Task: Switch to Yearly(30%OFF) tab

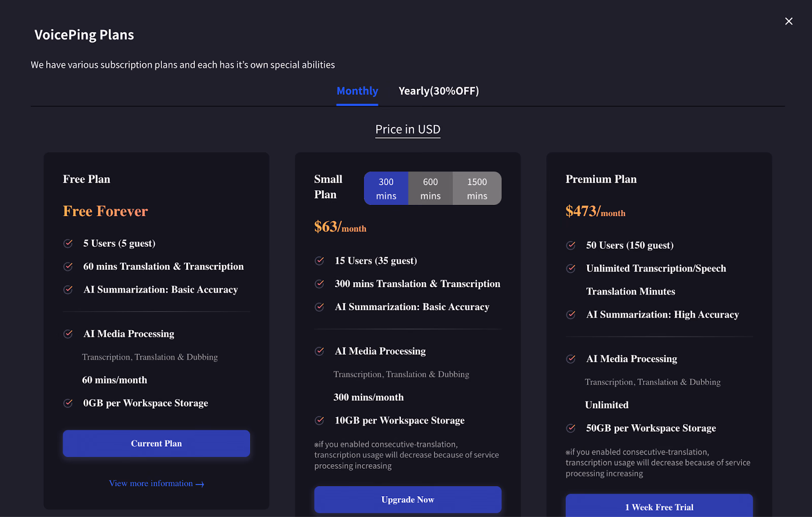Action: pos(438,91)
